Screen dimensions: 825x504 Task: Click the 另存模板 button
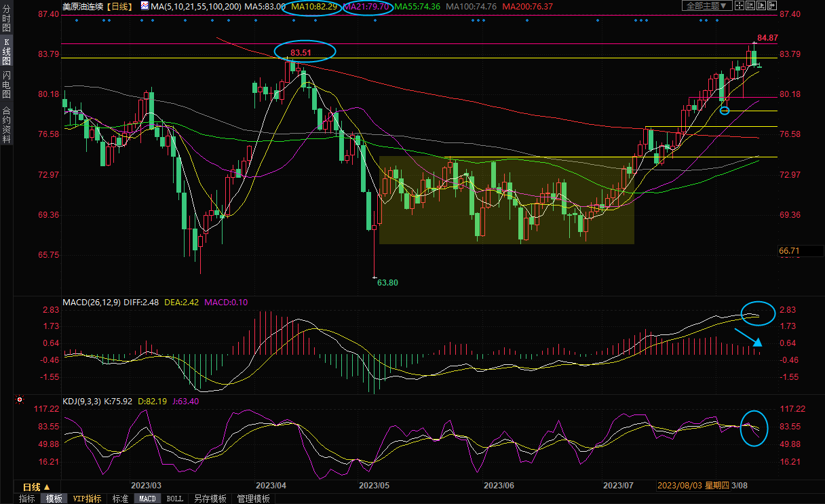pyautogui.click(x=210, y=499)
